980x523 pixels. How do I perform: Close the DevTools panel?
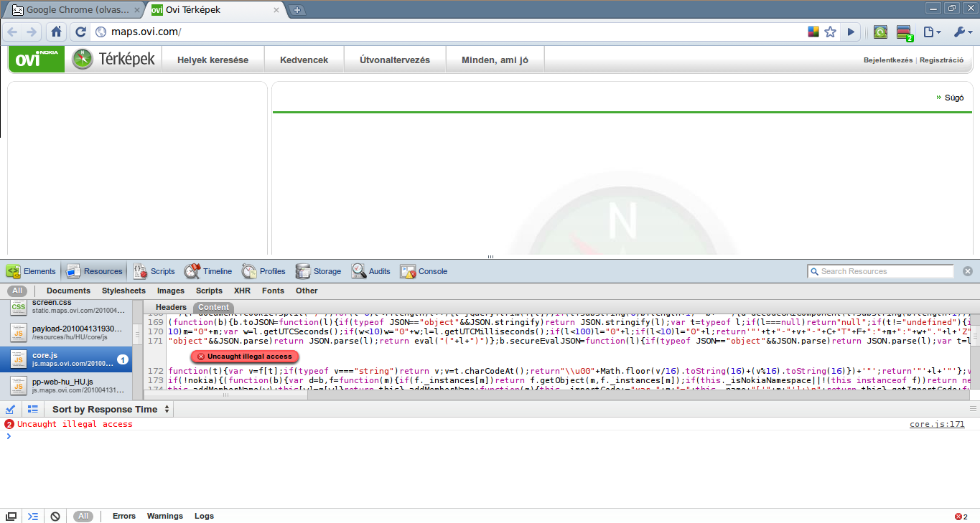pyautogui.click(x=968, y=271)
